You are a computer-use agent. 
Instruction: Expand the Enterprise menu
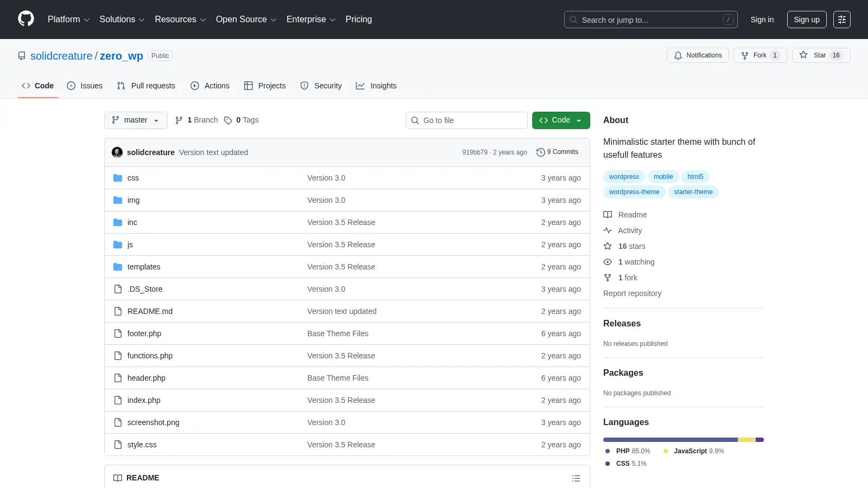pos(311,20)
